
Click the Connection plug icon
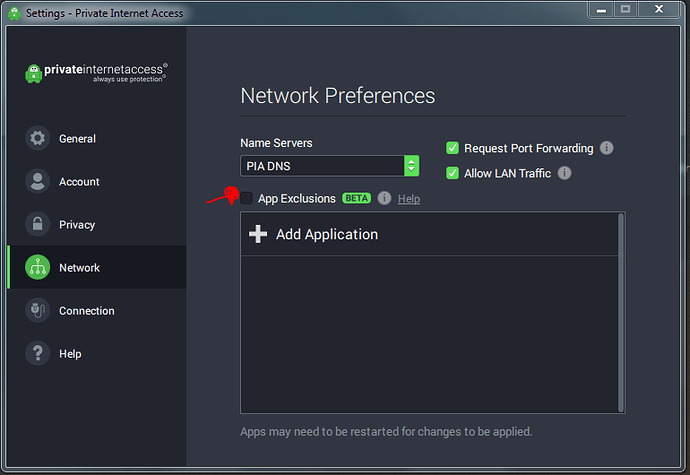[37, 311]
